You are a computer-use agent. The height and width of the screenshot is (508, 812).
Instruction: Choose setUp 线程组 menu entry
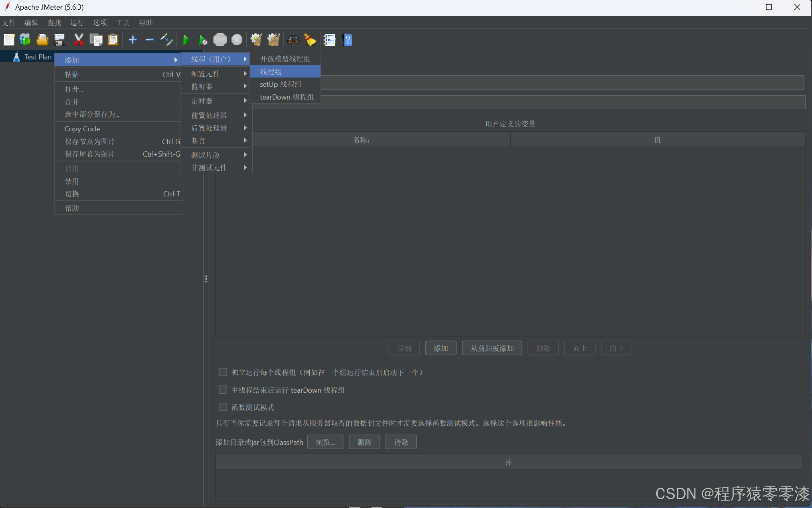tap(285, 84)
